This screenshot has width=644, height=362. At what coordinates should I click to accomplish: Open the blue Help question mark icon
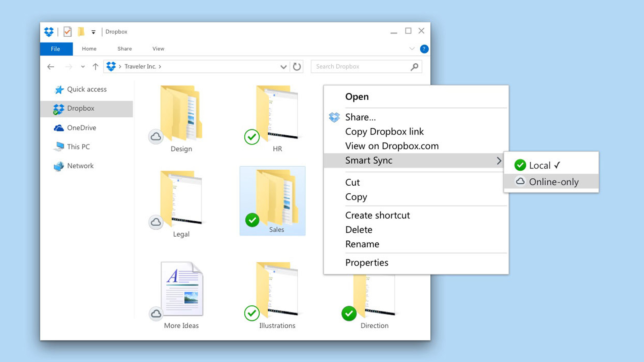[424, 49]
